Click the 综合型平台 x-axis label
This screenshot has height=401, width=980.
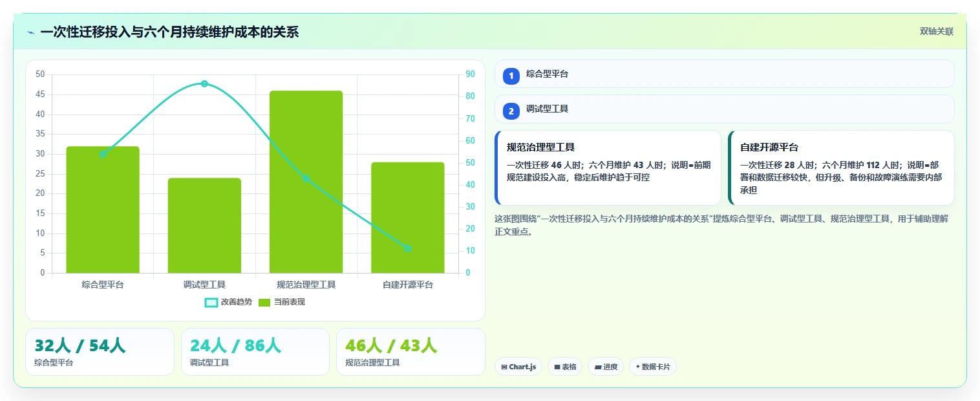(103, 285)
